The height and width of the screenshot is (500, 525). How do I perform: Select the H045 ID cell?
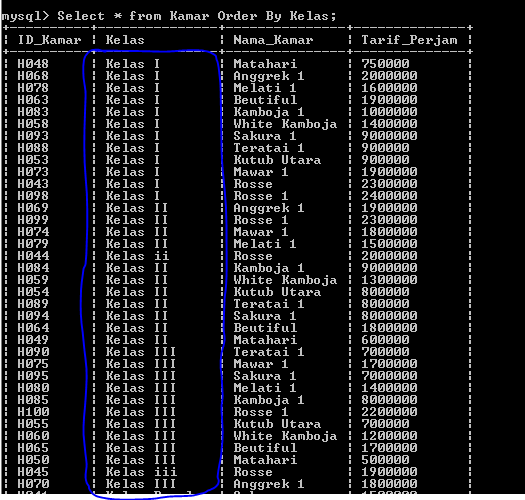33,472
